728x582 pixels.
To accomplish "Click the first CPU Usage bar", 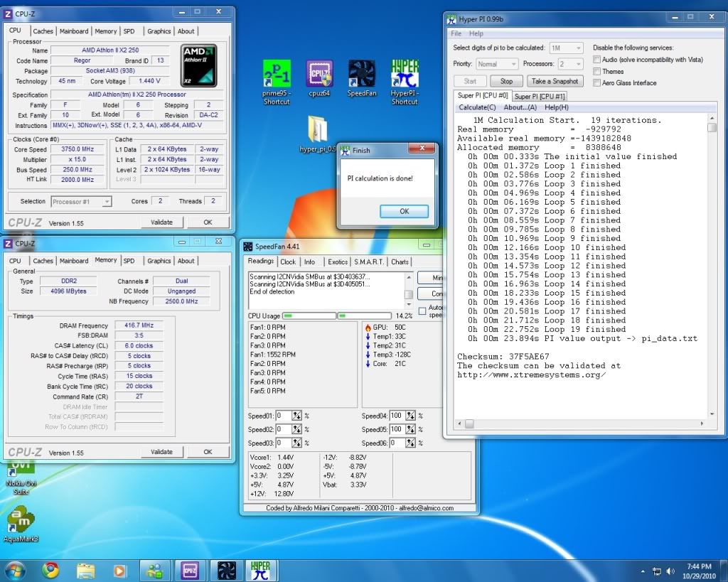I will 309,316.
